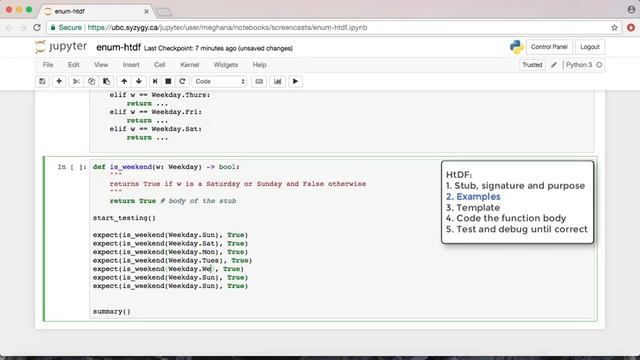Reload the browser page
Viewport: 640px width, 360px height.
[x=37, y=27]
